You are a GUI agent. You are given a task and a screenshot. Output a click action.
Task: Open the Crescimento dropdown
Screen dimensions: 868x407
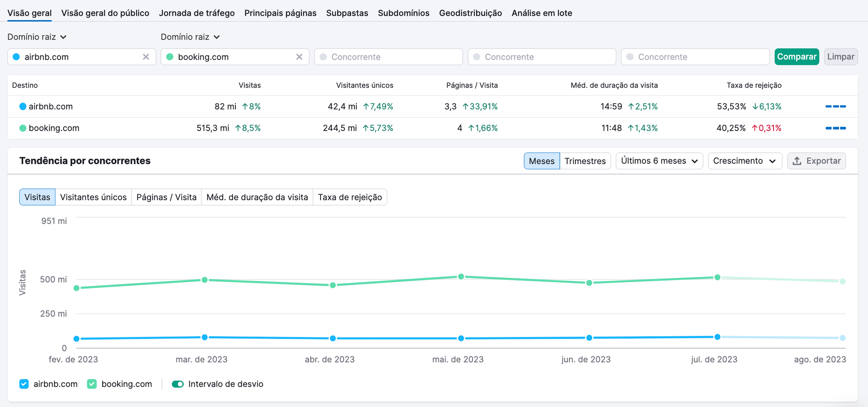tap(745, 160)
